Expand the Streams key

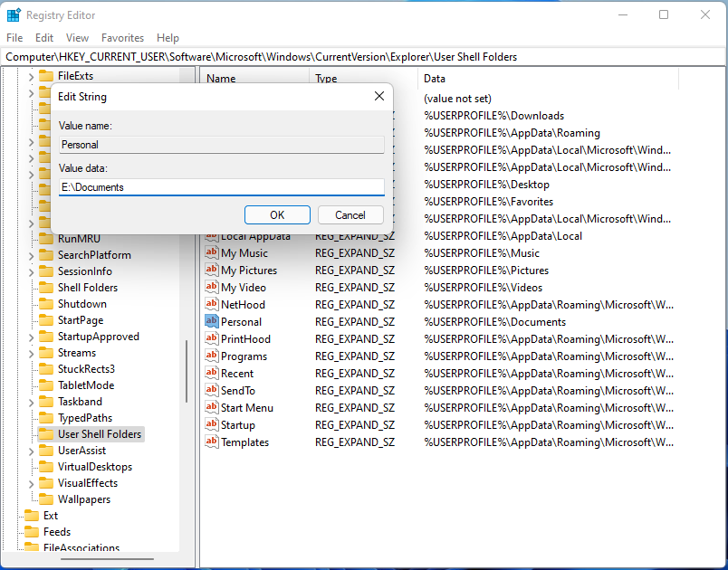31,353
